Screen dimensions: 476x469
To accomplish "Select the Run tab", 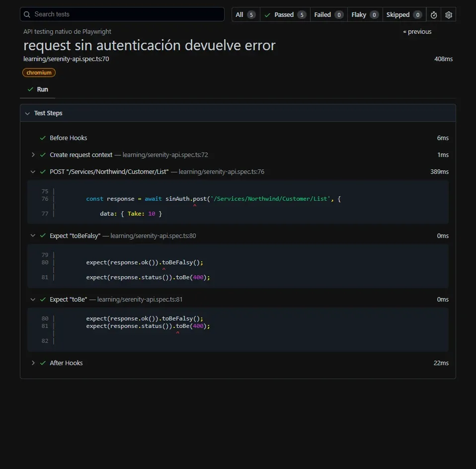I will tap(38, 89).
